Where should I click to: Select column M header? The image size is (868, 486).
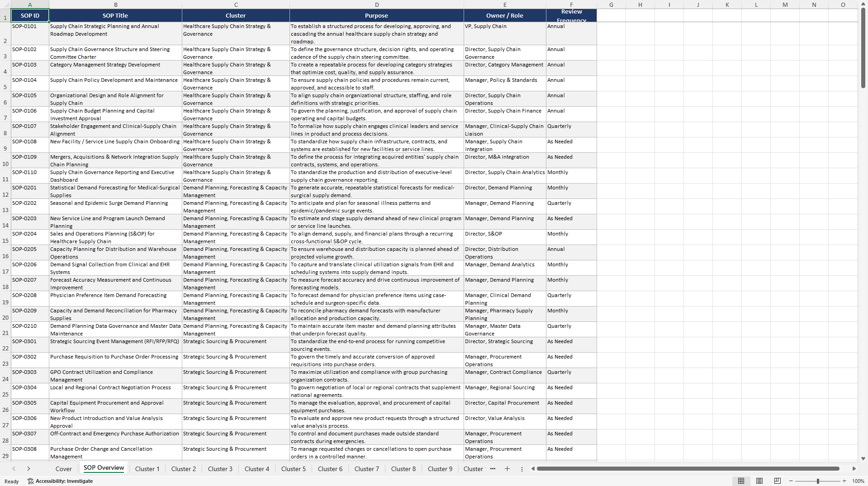pos(785,5)
